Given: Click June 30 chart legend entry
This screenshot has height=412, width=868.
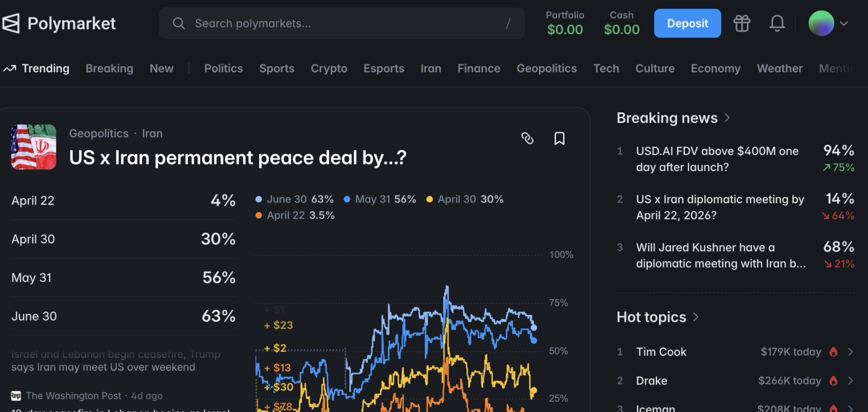Looking at the screenshot, I should tap(295, 199).
